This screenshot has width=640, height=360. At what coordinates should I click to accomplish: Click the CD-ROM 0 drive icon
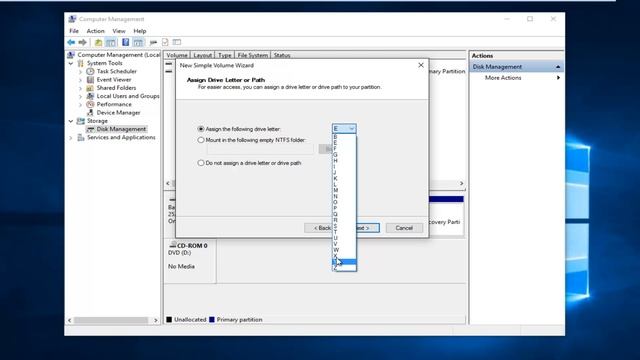172,245
